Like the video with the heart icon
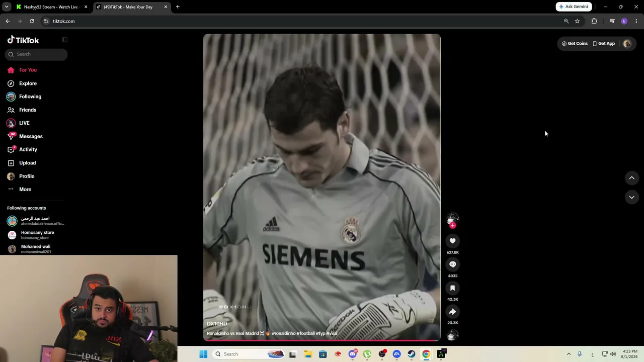The width and height of the screenshot is (644, 362). [452, 241]
